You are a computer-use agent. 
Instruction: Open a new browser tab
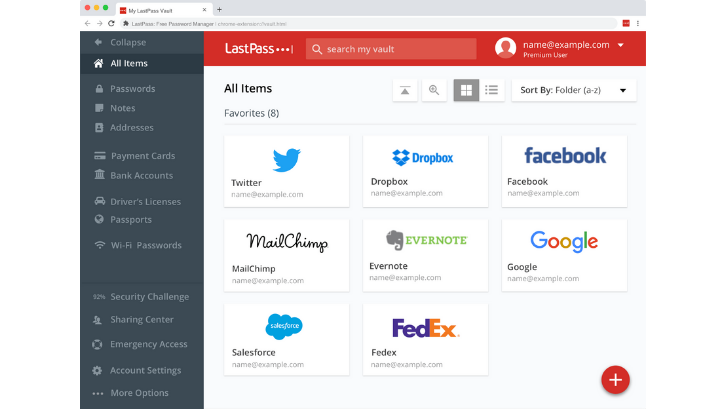tap(219, 9)
